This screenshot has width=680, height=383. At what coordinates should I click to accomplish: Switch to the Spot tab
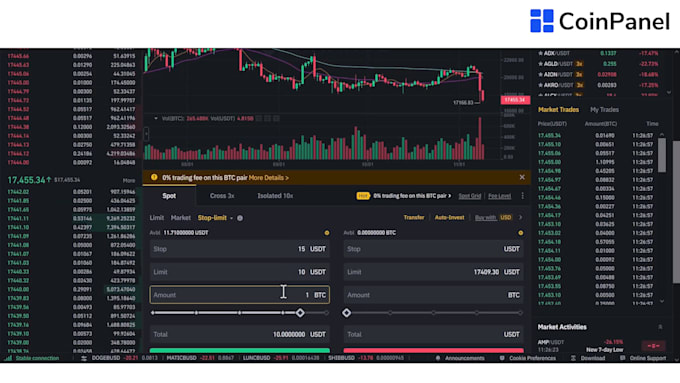pyautogui.click(x=169, y=196)
